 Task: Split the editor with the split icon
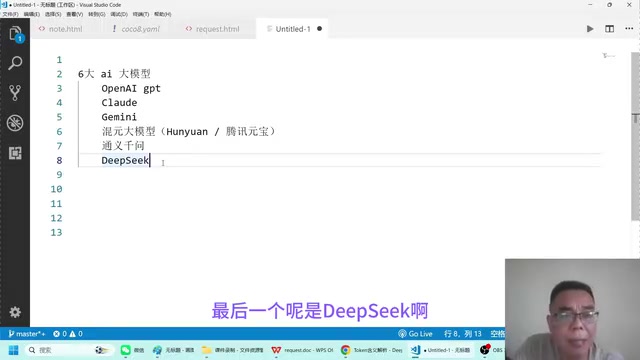click(609, 29)
